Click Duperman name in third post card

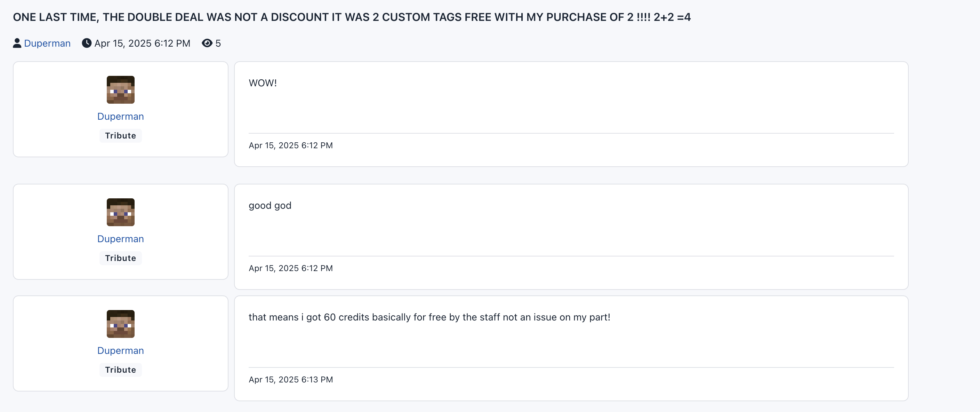tap(121, 351)
